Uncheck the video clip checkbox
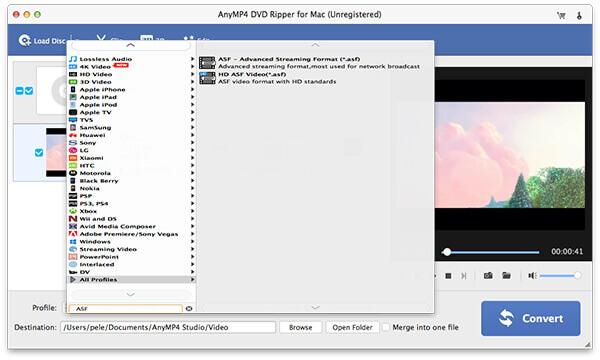The width and height of the screenshot is (600, 360). (39, 153)
